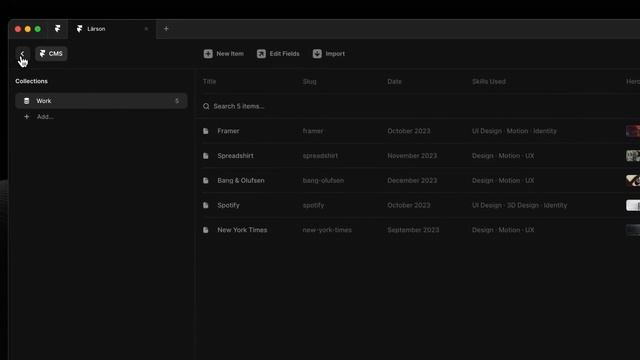640x360 pixels.
Task: Open the Bang & Olufsen item
Action: pos(241,180)
